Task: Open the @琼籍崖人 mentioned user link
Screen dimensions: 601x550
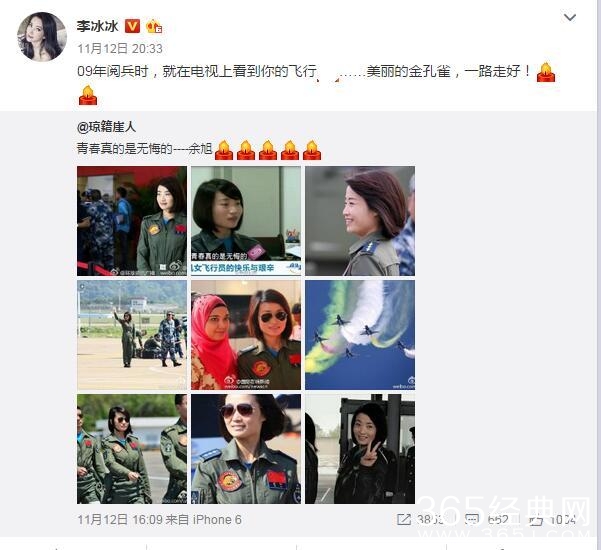Action: click(x=106, y=127)
